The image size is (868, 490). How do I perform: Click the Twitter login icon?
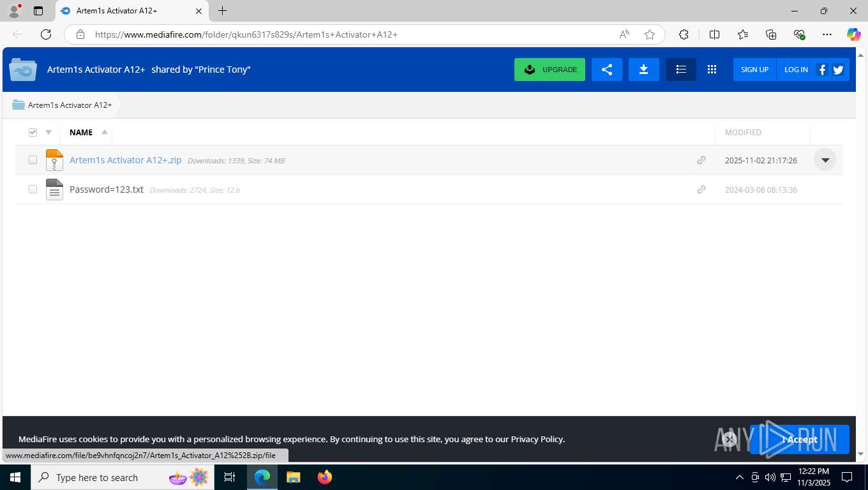click(839, 70)
